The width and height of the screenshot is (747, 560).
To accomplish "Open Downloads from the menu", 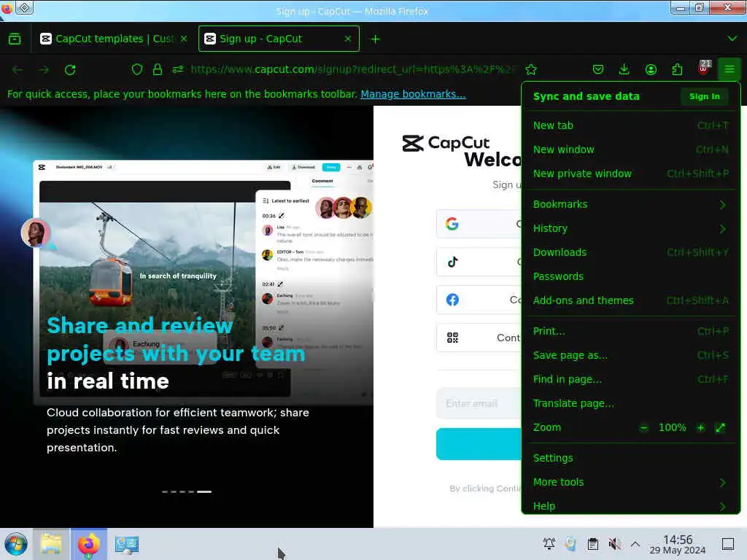I will tap(631, 252).
